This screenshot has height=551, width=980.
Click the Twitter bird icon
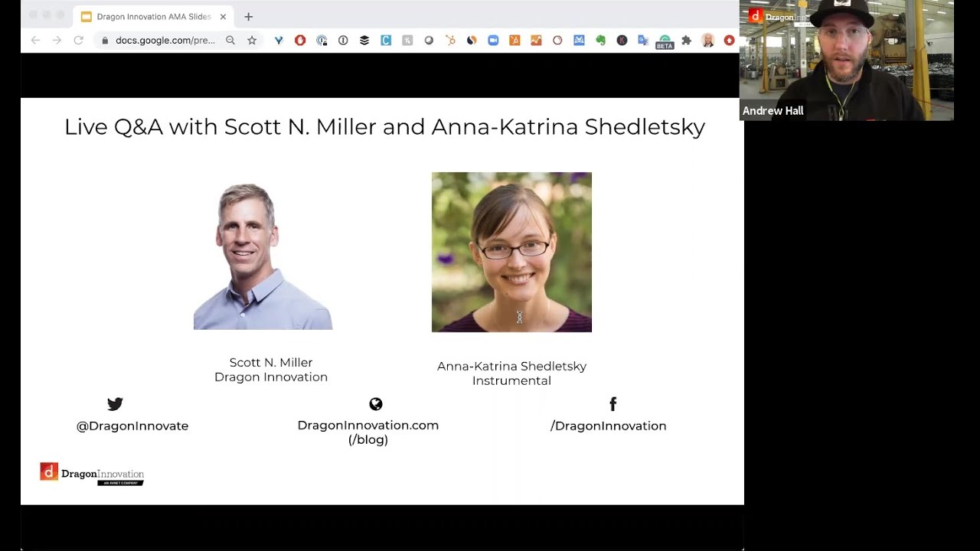pyautogui.click(x=115, y=404)
